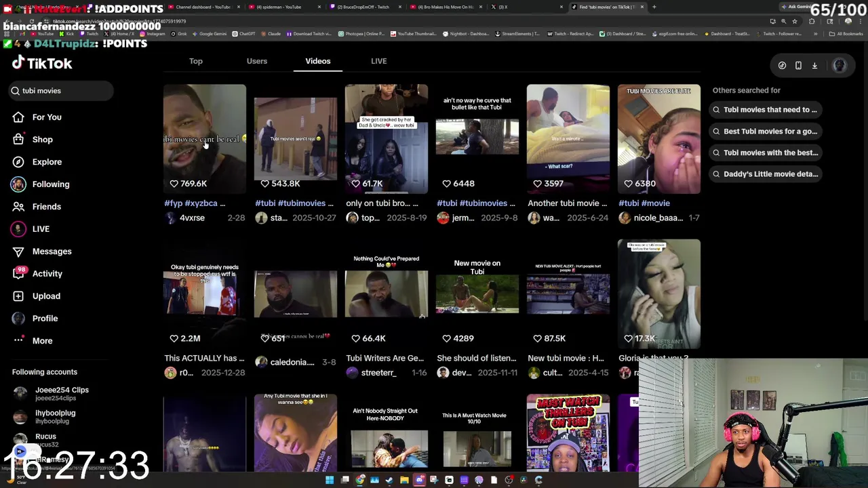Screen dimensions: 868x488
Task: Click username streeterr_ under video
Action: tap(378, 373)
